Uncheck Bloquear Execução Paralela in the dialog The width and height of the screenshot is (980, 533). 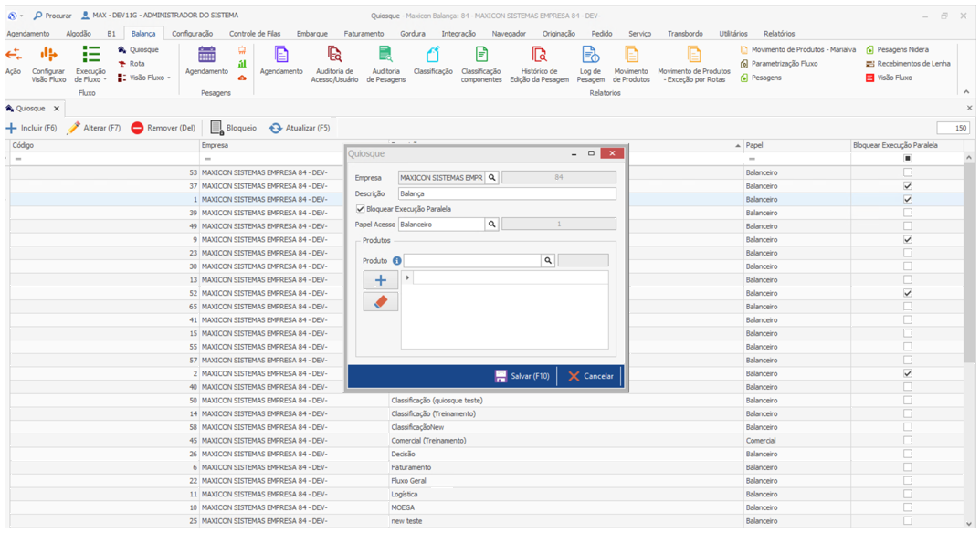pos(360,209)
